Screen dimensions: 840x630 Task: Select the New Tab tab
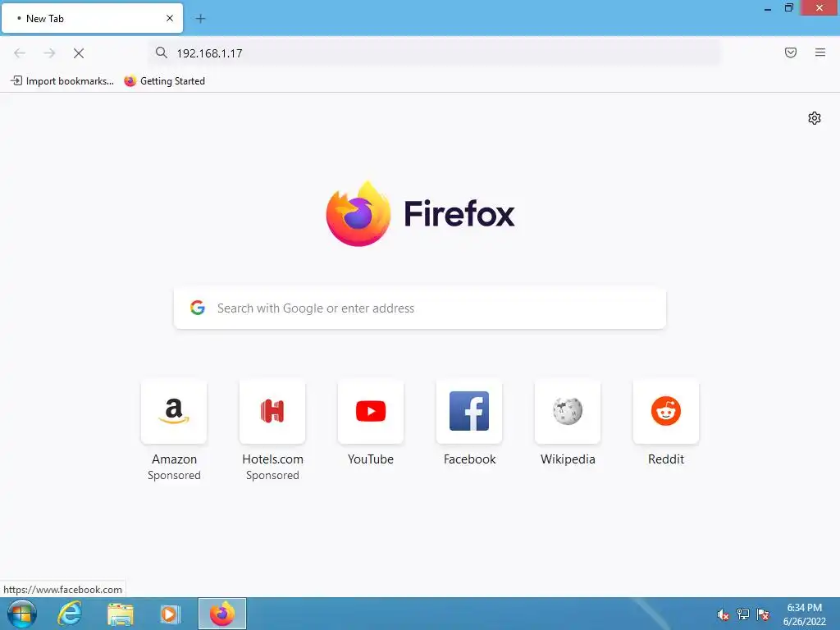tap(92, 18)
